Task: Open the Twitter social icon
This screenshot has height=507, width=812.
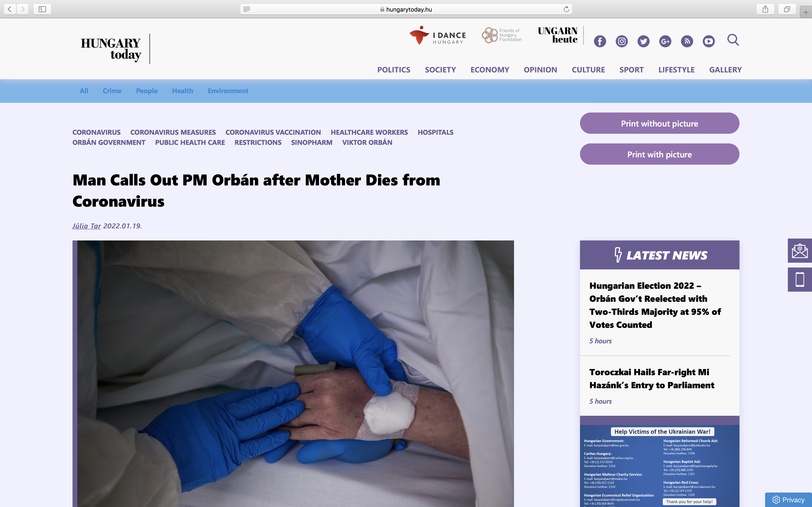Action: pos(643,41)
